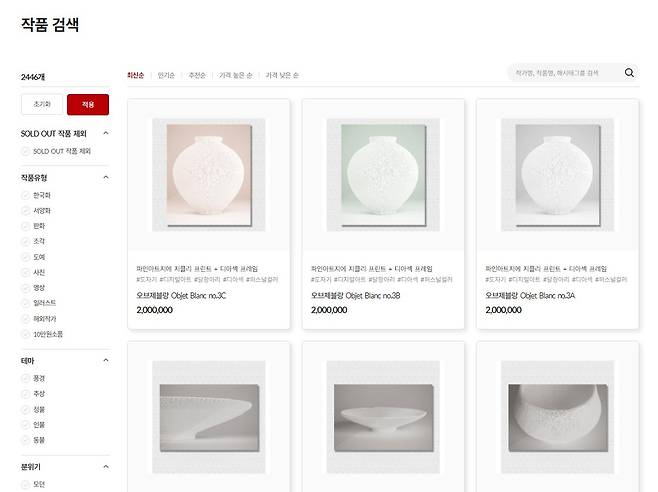The height and width of the screenshot is (492, 658).
Task: Collapse the SOLD OUT 작품 제외 section
Action: (106, 133)
